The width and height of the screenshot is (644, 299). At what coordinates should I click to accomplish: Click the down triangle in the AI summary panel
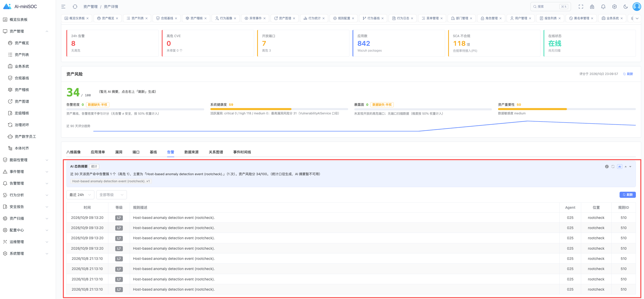pos(630,167)
